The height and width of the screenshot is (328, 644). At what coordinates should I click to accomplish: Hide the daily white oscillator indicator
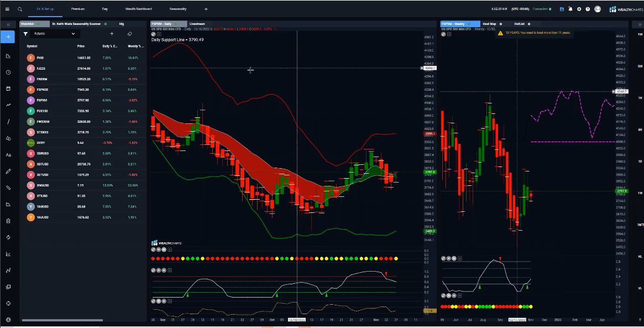pyautogui.click(x=154, y=270)
